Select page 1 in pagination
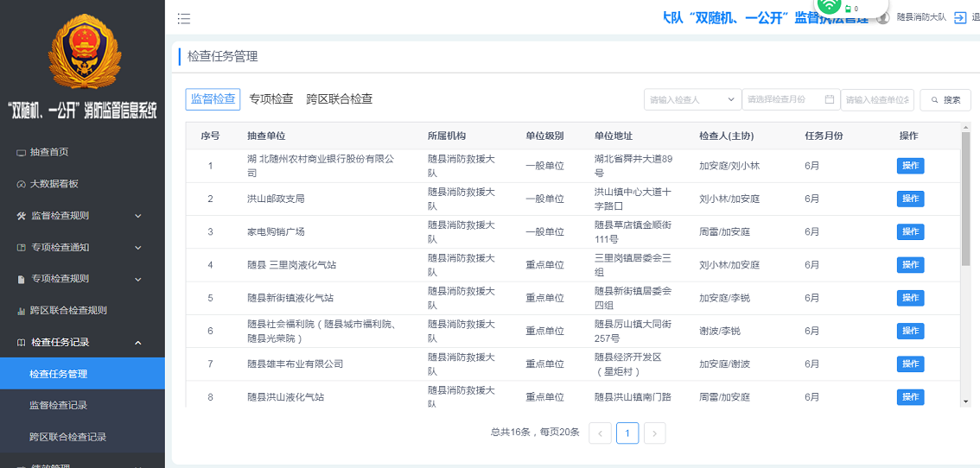980x468 pixels. (x=627, y=433)
